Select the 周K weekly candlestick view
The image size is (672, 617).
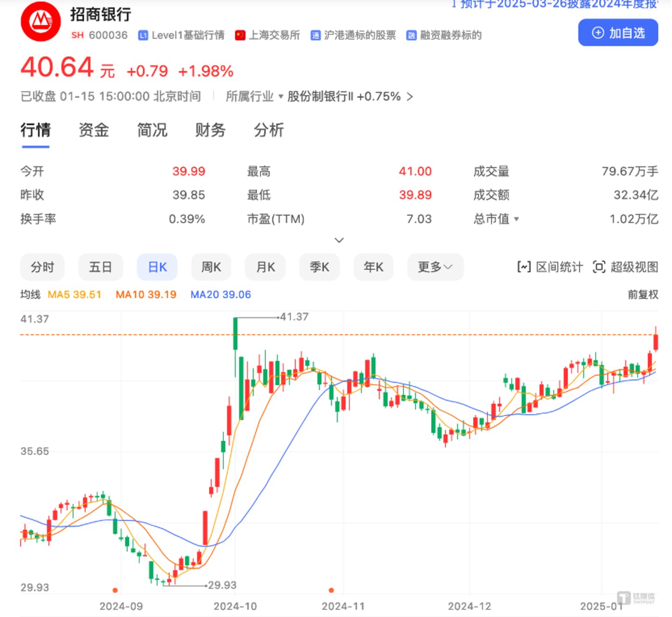click(211, 267)
